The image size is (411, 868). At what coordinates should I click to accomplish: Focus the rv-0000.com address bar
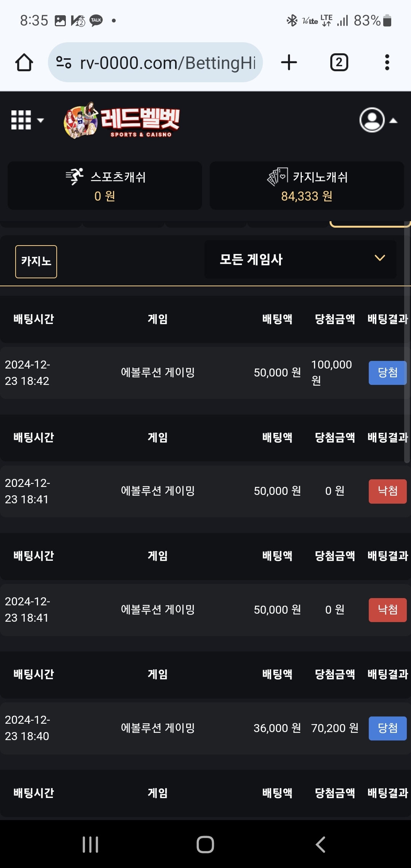click(x=167, y=62)
